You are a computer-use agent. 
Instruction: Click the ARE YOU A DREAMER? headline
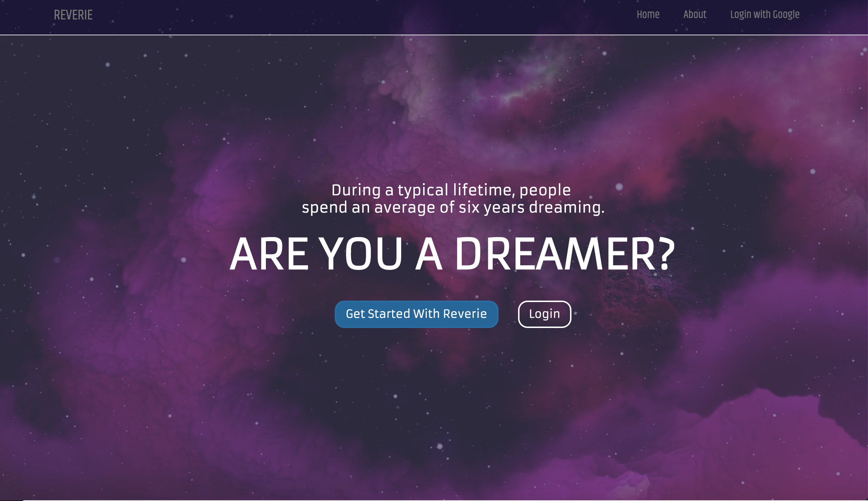point(452,254)
